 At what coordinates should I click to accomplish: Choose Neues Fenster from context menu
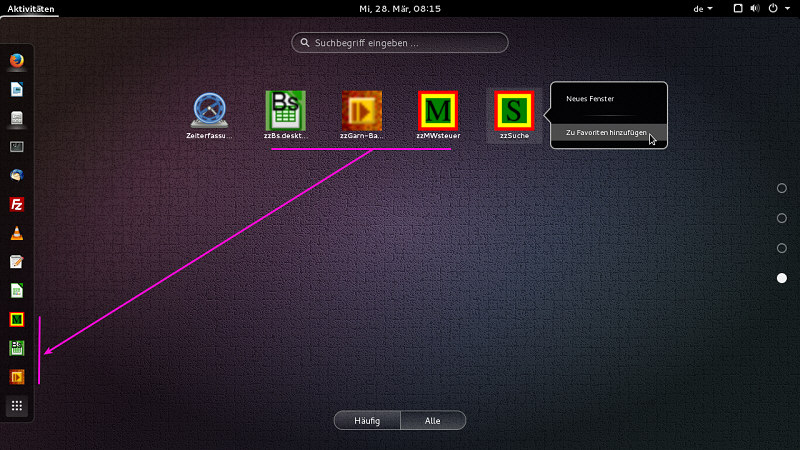[590, 99]
